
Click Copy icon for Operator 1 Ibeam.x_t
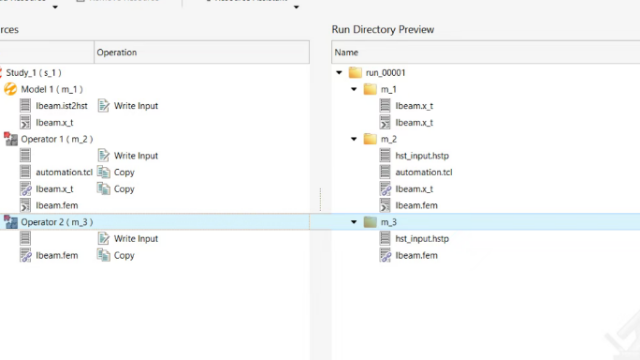(x=104, y=189)
